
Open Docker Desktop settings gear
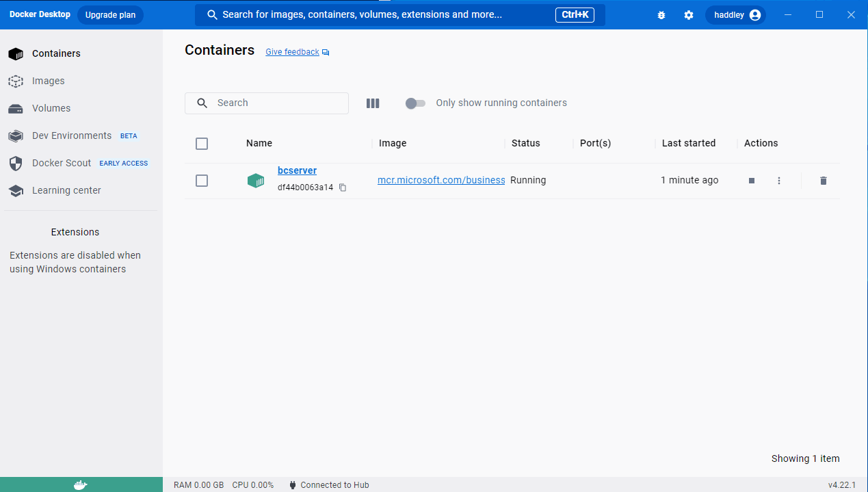[689, 15]
